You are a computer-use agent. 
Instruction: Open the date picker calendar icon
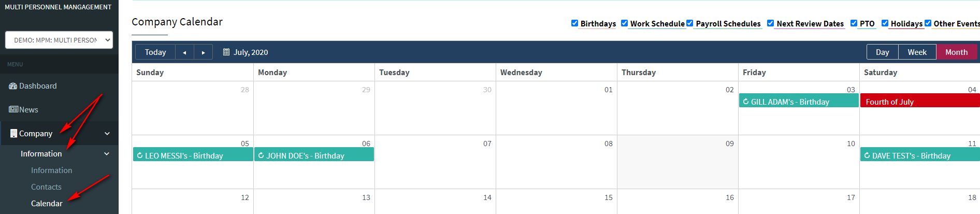(226, 52)
